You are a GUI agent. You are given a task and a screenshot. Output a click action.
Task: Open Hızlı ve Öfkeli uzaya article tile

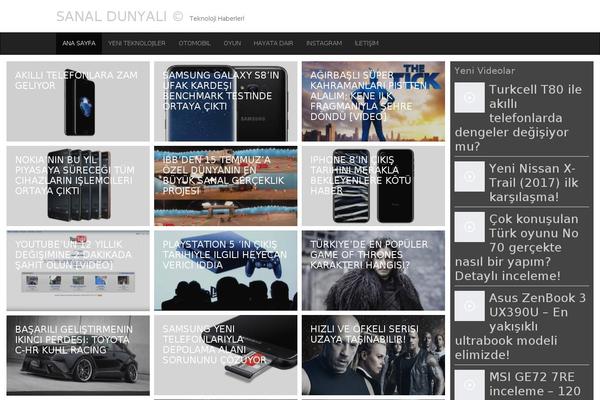coord(373,355)
